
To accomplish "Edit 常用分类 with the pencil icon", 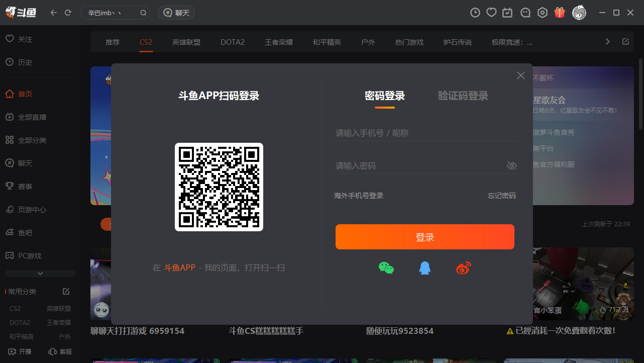I will [66, 292].
